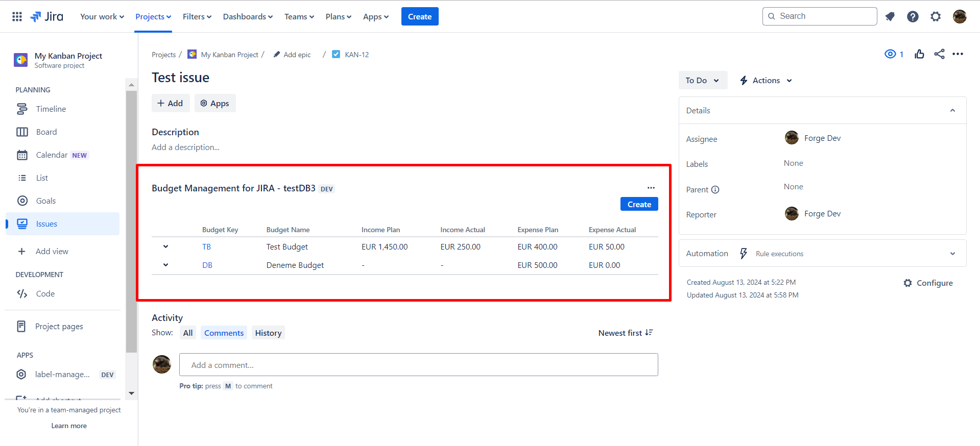Screen dimensions: 980x446
Task: Click the Projects breadcrumb link
Action: point(163,55)
